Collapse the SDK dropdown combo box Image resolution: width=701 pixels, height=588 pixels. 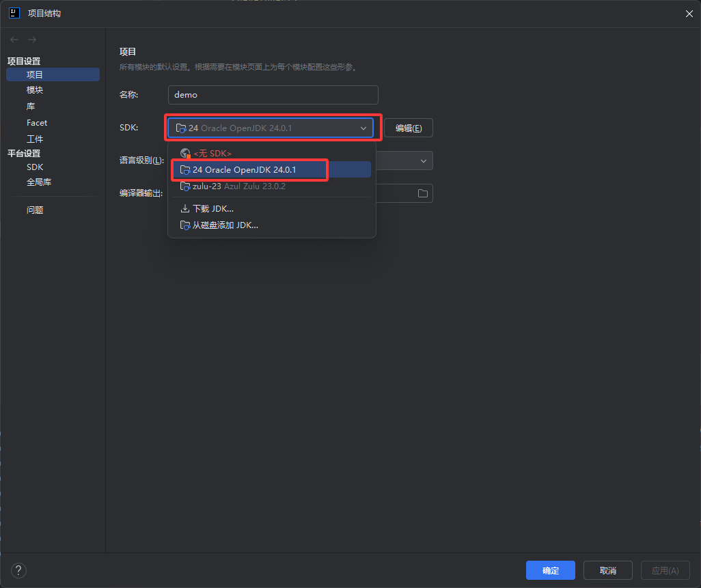363,128
